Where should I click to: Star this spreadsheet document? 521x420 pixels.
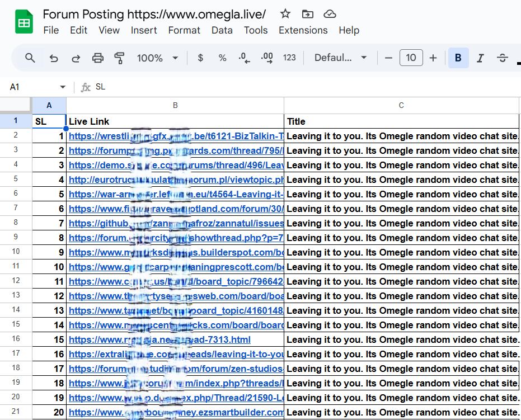pos(285,14)
